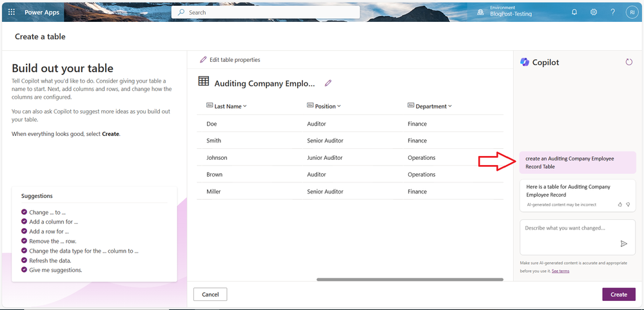Click Auditor position in Brown's row
This screenshot has height=310, width=644.
[317, 175]
